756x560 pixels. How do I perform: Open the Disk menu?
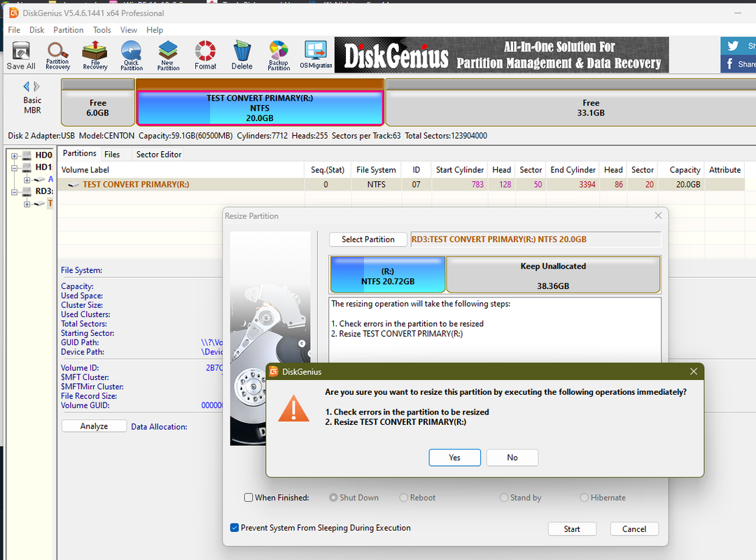click(36, 30)
